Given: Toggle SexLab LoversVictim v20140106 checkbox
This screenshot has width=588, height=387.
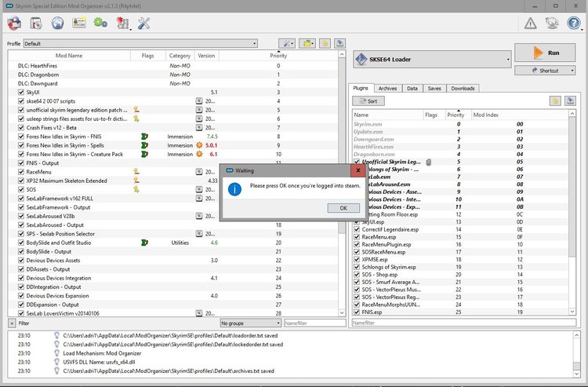Looking at the screenshot, I should (x=21, y=313).
